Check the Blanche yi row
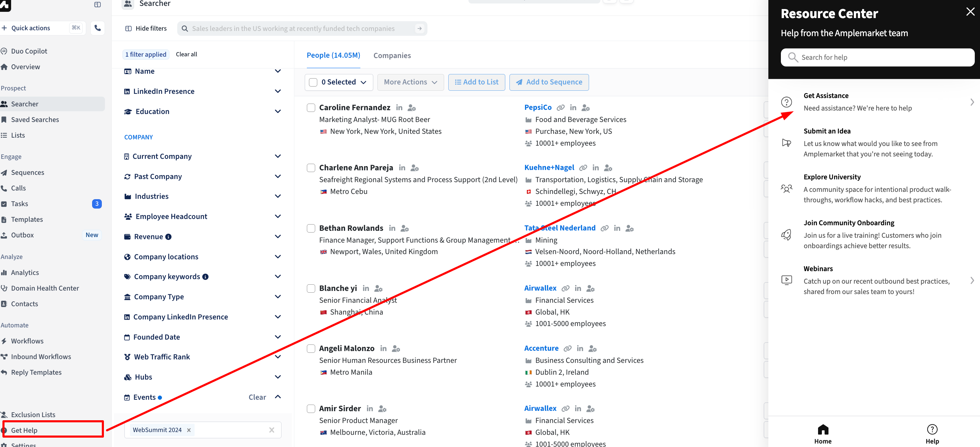 [x=311, y=288]
